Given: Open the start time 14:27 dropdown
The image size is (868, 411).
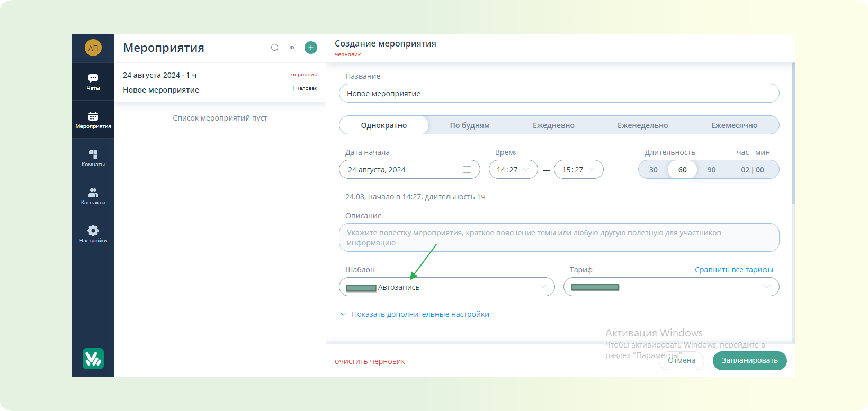Looking at the screenshot, I should [513, 169].
